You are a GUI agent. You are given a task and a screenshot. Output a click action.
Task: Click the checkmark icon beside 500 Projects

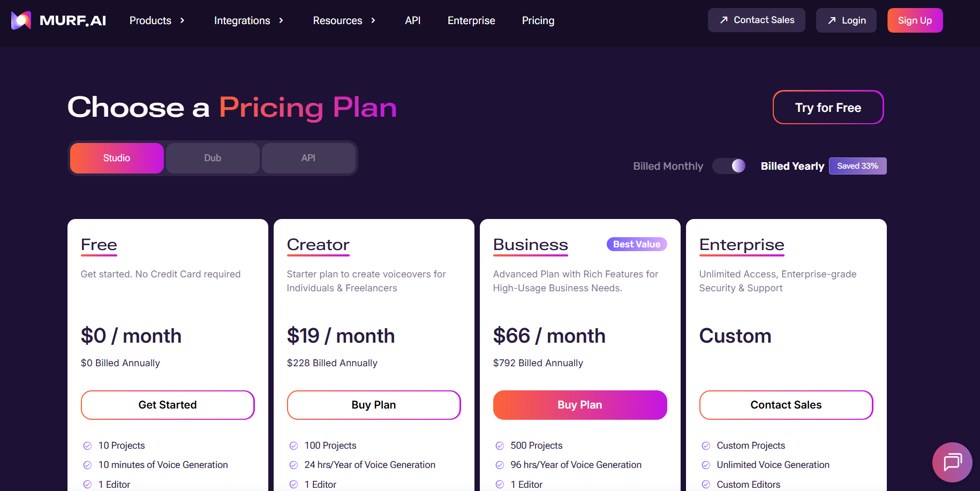pyautogui.click(x=500, y=445)
